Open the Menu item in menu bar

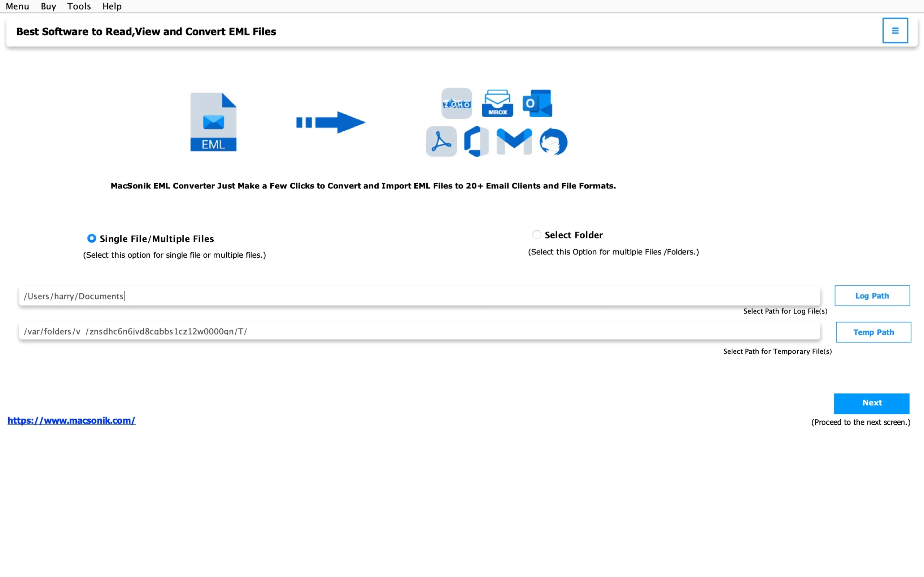(x=18, y=6)
